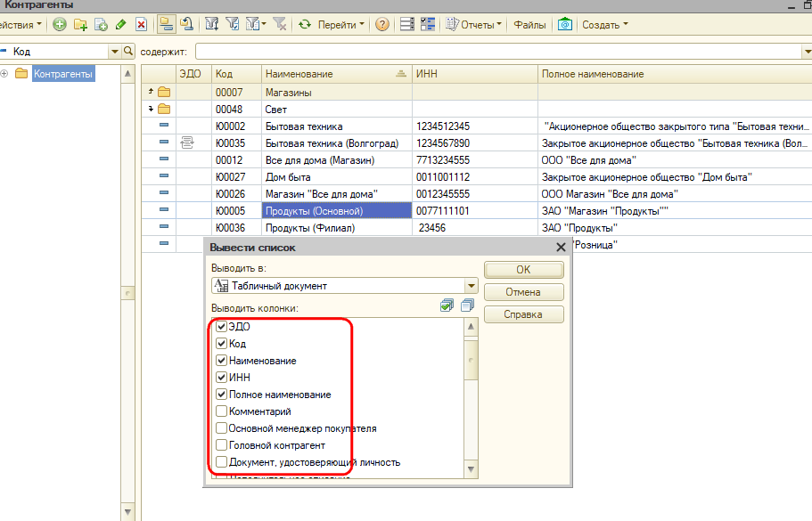812x521 pixels.
Task: Open the Создать dropdown menu
Action: pos(605,24)
